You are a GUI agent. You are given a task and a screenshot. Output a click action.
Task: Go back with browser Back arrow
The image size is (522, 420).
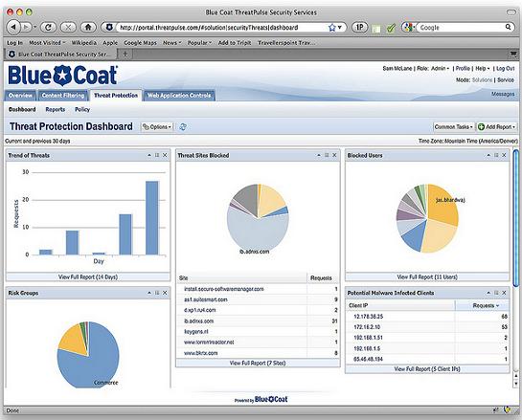[x=13, y=28]
